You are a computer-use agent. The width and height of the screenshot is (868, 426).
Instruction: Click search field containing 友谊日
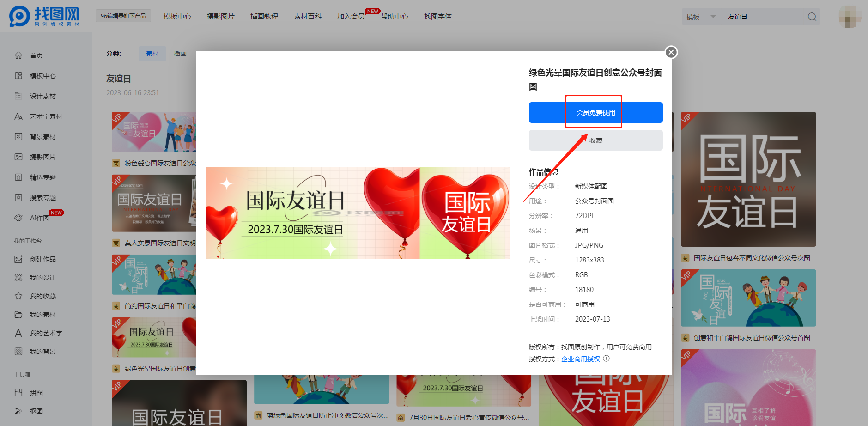point(765,17)
